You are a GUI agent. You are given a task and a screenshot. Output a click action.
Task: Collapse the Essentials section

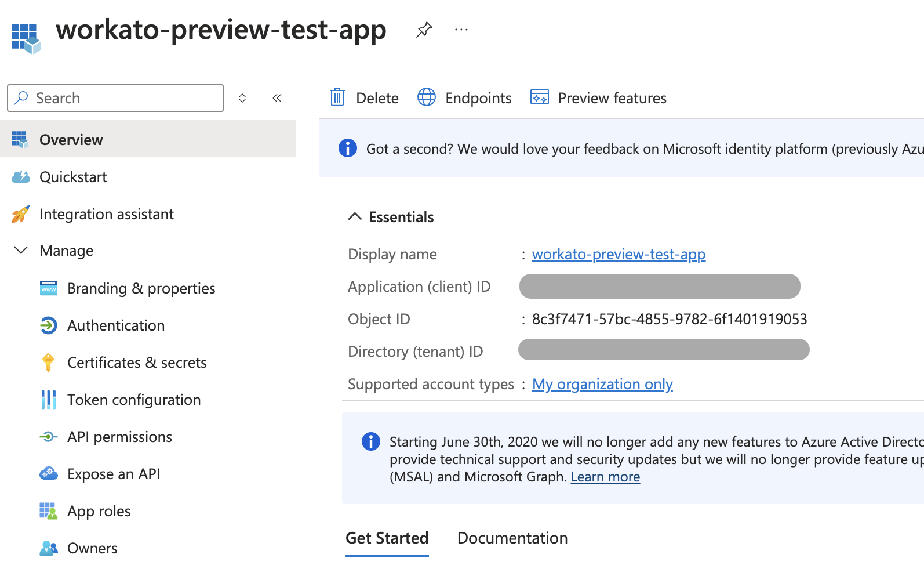pos(355,217)
